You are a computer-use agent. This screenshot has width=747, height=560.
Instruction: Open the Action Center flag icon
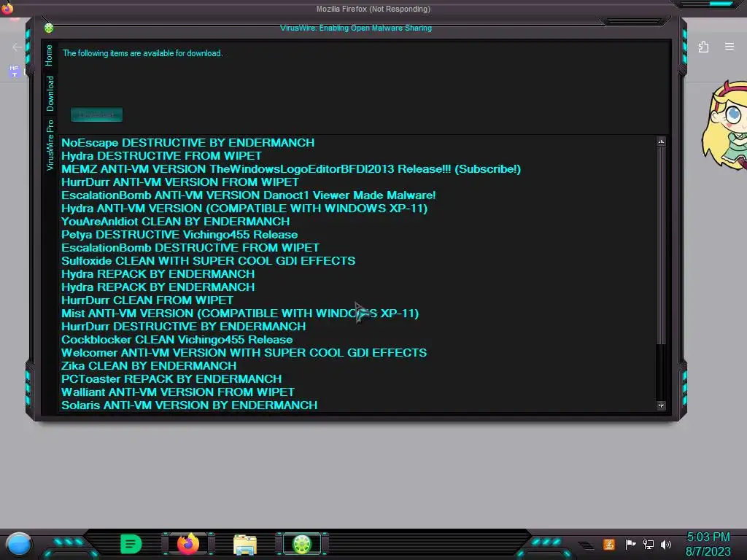630,544
